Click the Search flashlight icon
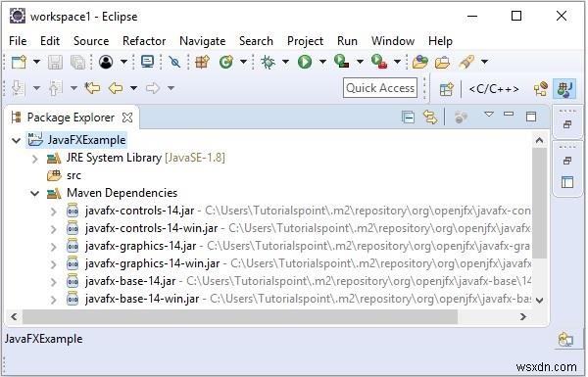Image resolution: width=588 pixels, height=377 pixels. pyautogui.click(x=466, y=62)
